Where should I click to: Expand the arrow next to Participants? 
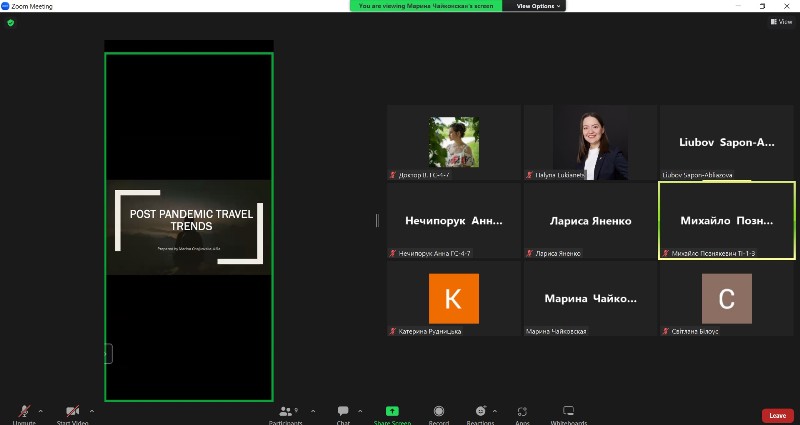coord(312,410)
